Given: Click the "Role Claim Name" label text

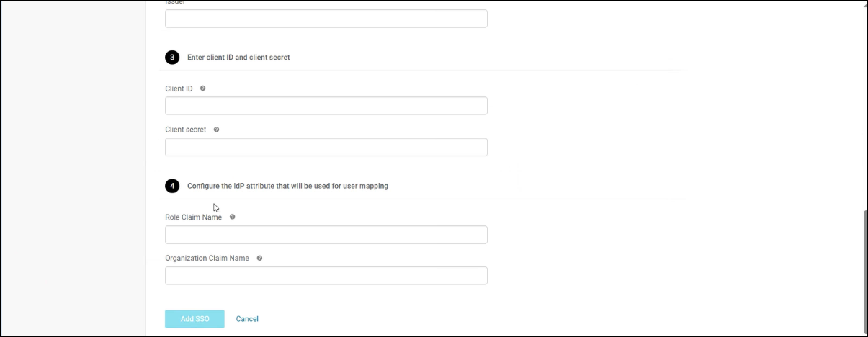Looking at the screenshot, I should point(193,217).
